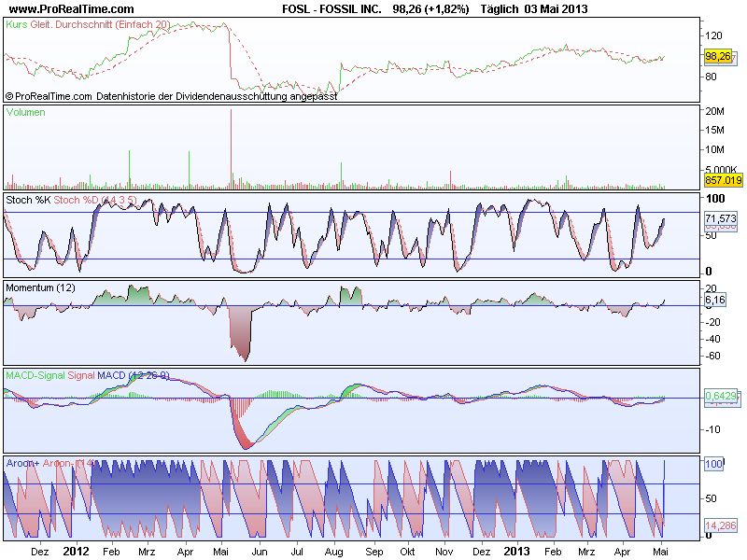Click the Jun month label on time axis
Viewport: 747px width, 560px height.
260,552
